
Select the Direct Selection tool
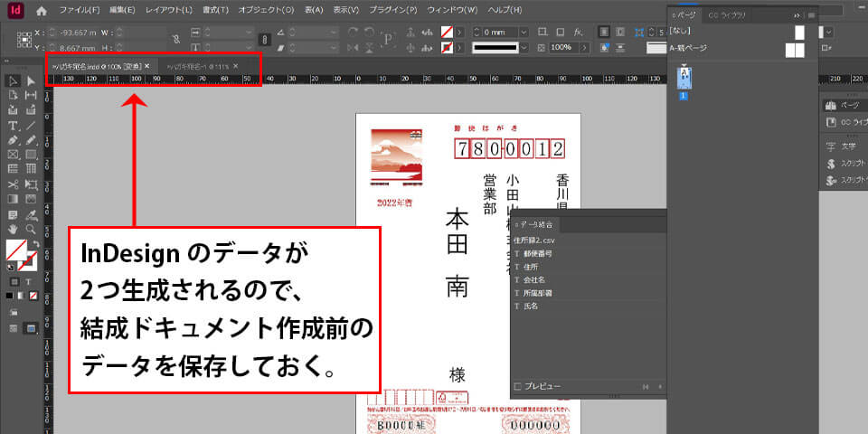(x=31, y=81)
